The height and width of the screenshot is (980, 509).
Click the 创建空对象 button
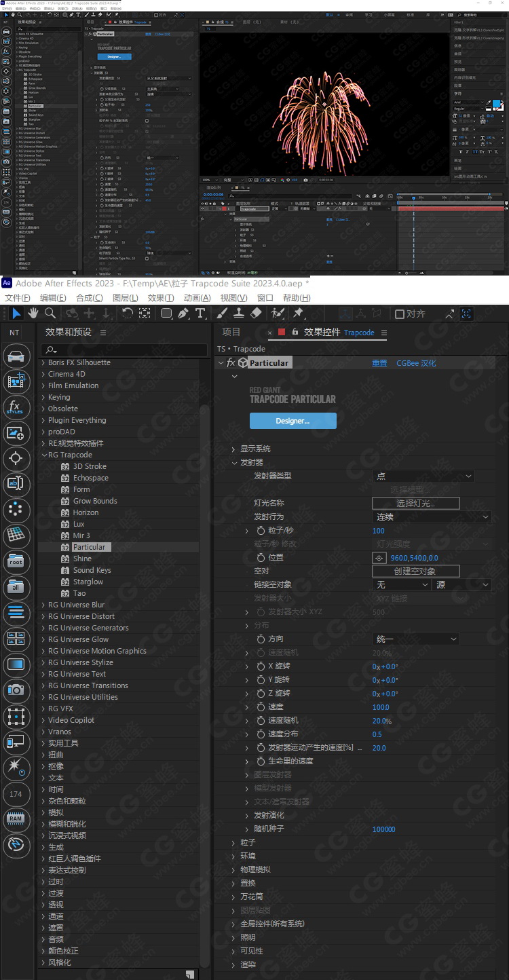[415, 571]
